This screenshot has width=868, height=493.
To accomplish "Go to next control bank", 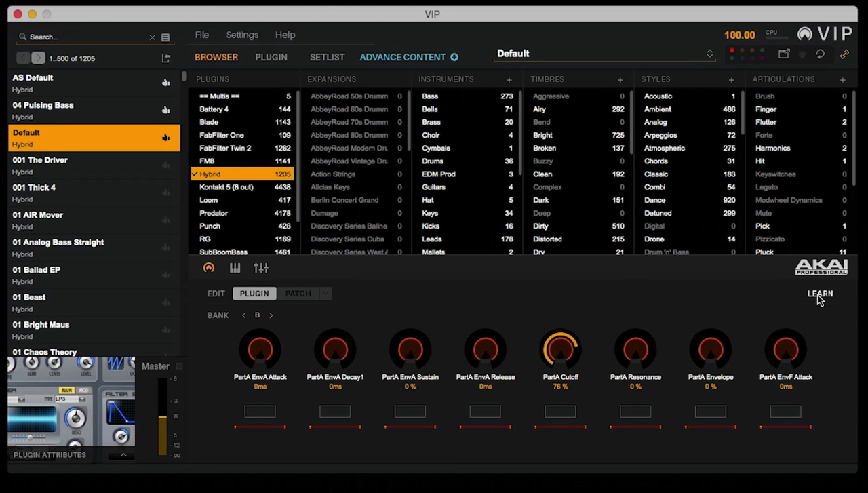I will (x=271, y=315).
